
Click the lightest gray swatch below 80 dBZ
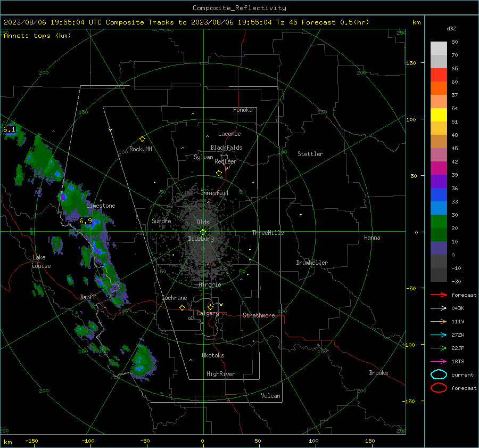[439, 48]
